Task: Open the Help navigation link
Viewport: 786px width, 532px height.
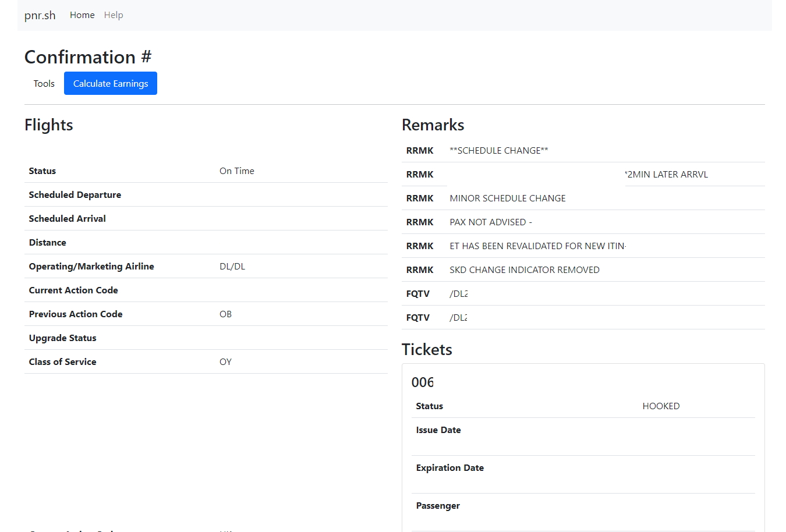Action: click(x=114, y=15)
